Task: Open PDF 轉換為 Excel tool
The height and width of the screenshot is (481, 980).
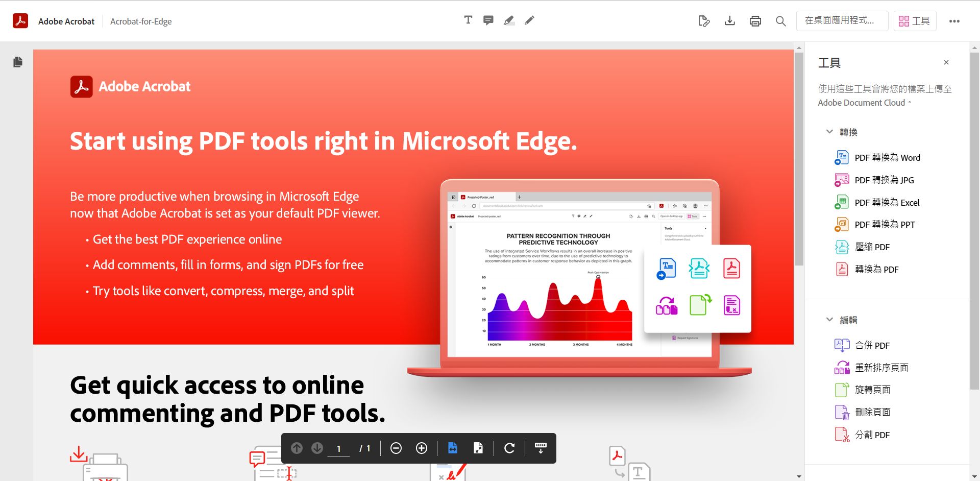Action: click(887, 203)
